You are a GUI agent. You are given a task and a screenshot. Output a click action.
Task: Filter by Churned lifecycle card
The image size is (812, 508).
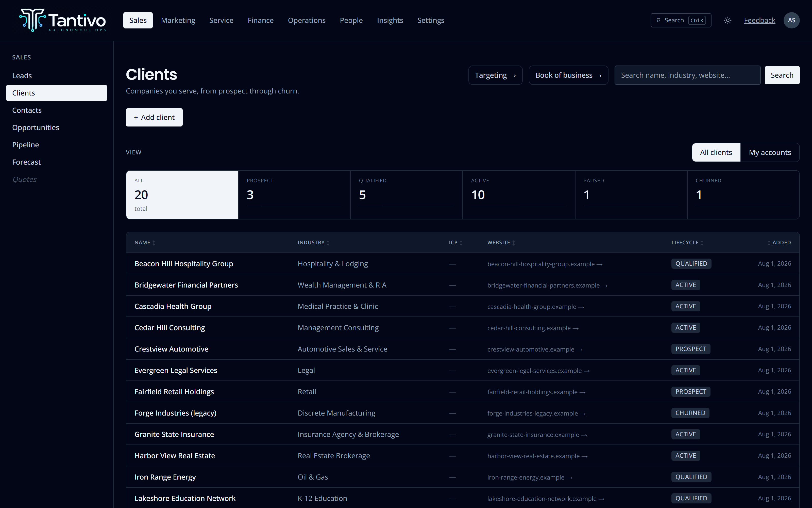[743, 195]
